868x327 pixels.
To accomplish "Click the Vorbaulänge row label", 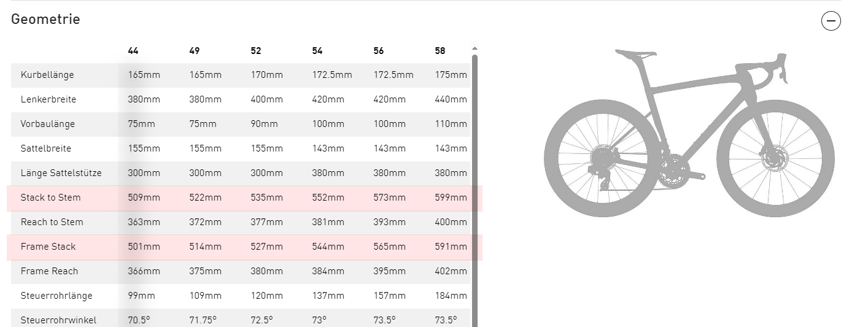I will (x=48, y=124).
